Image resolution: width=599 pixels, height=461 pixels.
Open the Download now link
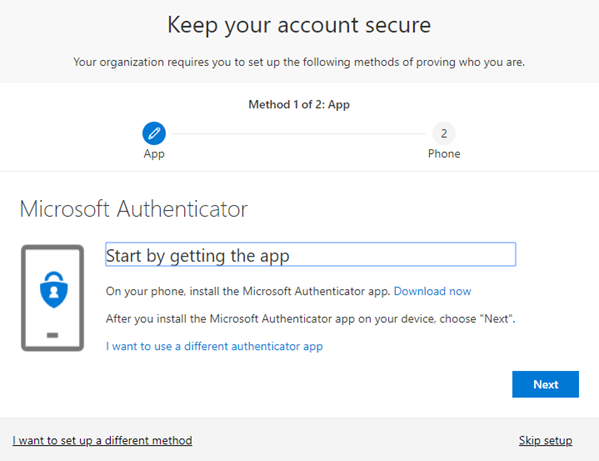click(432, 291)
